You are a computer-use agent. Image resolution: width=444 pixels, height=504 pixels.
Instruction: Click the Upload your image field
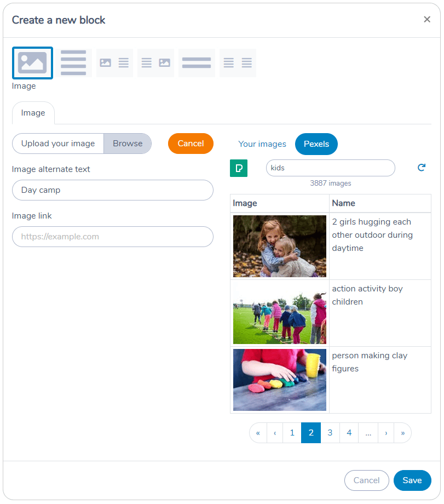[58, 144]
